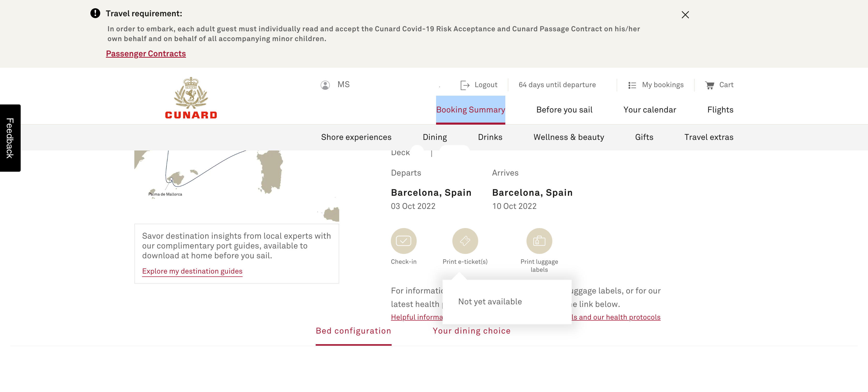Click the Print e-ticket(s) icon
Viewport: 868px width, 392px height.
(465, 241)
